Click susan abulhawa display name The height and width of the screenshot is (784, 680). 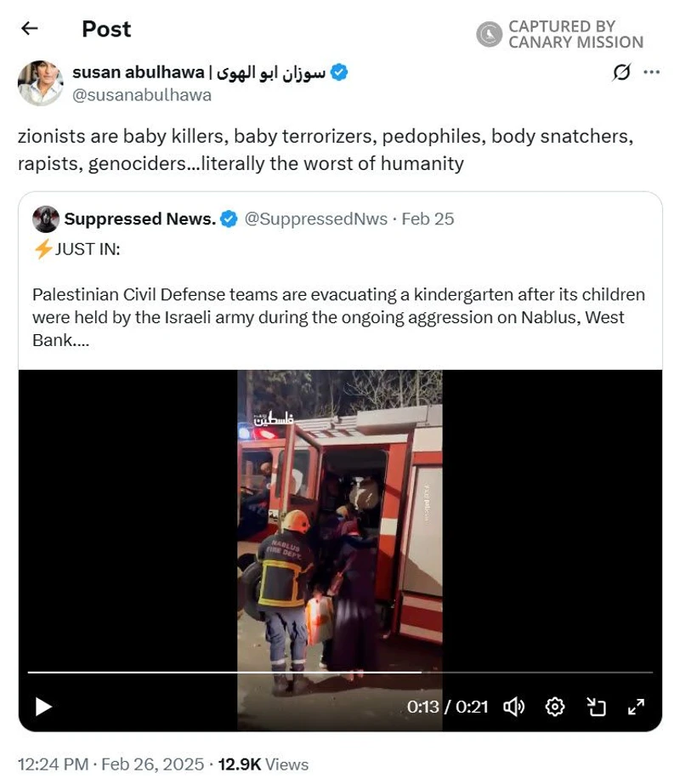point(198,72)
